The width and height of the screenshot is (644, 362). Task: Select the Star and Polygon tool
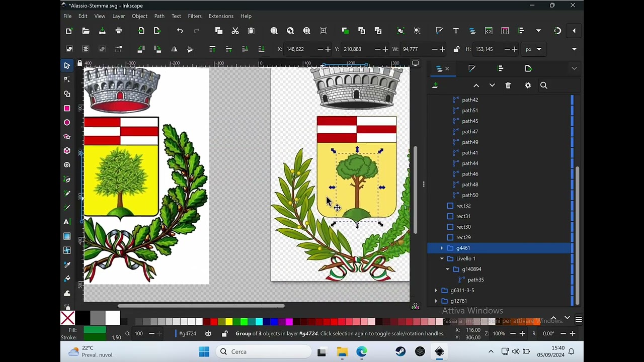click(67, 136)
